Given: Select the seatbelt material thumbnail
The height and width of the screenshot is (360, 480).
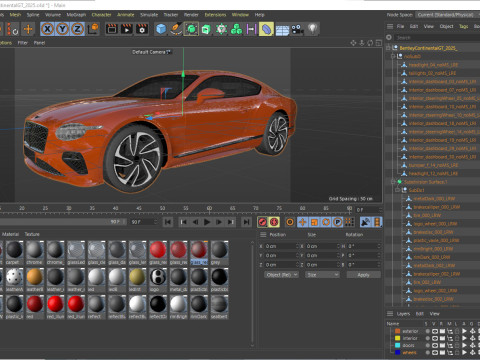Looking at the screenshot, I should coord(219,304).
